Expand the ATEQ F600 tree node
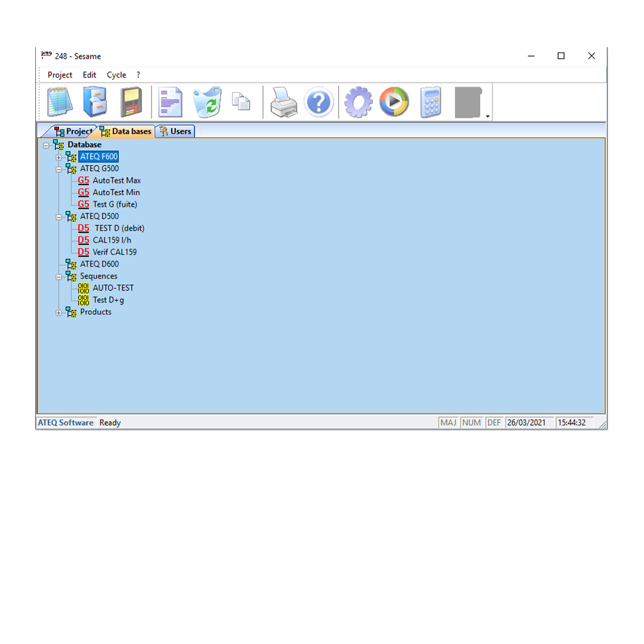 tap(58, 157)
